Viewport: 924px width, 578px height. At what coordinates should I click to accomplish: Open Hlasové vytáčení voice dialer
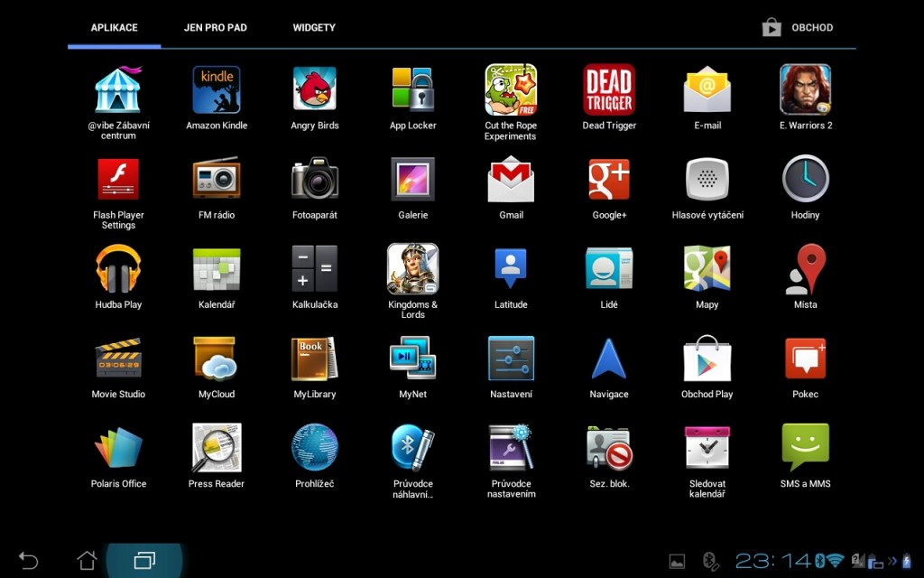pyautogui.click(x=707, y=179)
